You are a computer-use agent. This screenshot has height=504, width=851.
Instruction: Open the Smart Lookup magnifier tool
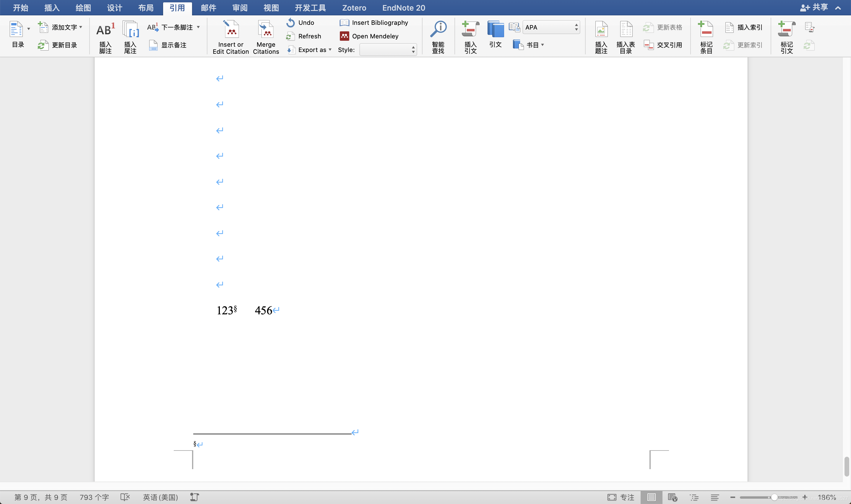coord(438,30)
